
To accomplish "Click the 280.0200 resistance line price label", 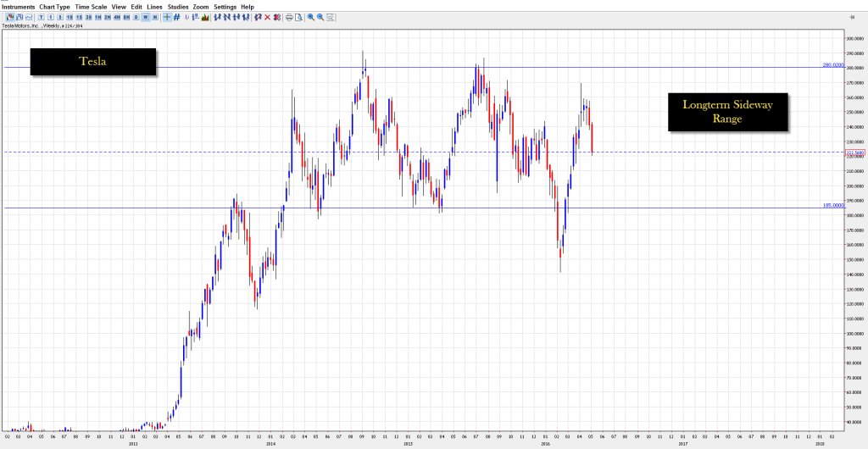I will (x=834, y=64).
